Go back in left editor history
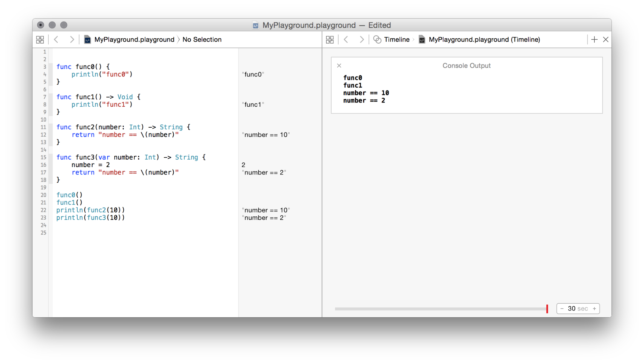 [56, 40]
